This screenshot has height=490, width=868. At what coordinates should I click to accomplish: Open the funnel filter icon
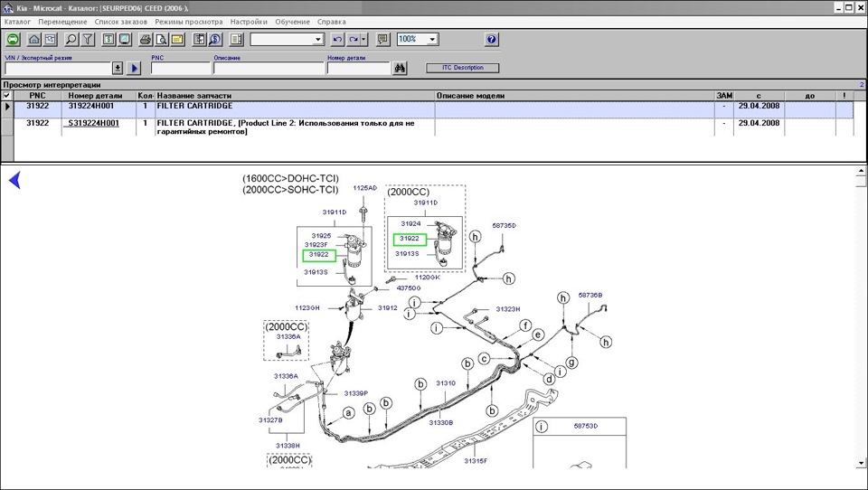click(x=88, y=39)
